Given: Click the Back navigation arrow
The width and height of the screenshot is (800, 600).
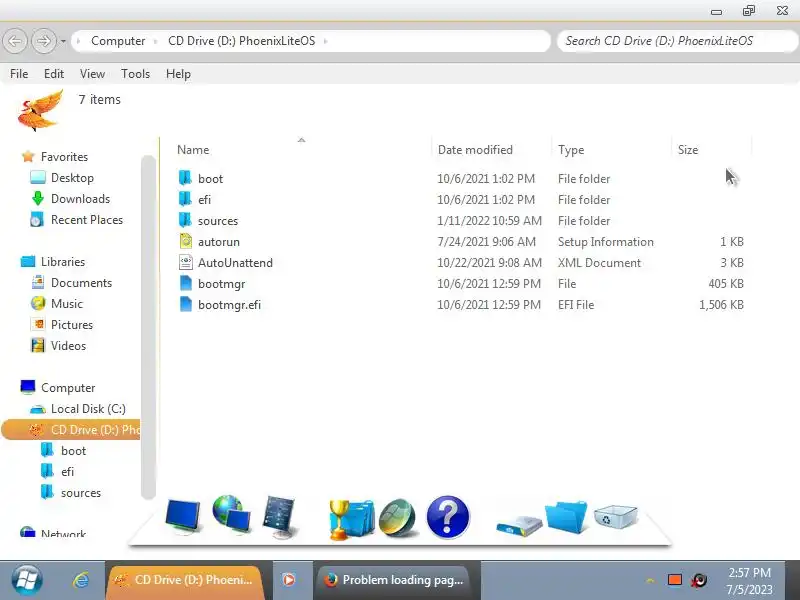Looking at the screenshot, I should point(15,41).
